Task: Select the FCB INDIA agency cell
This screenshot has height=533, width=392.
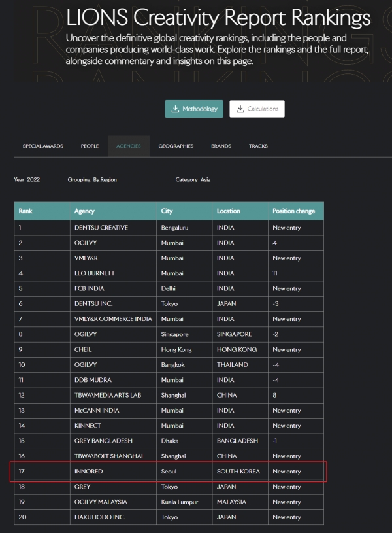Action: coord(113,288)
